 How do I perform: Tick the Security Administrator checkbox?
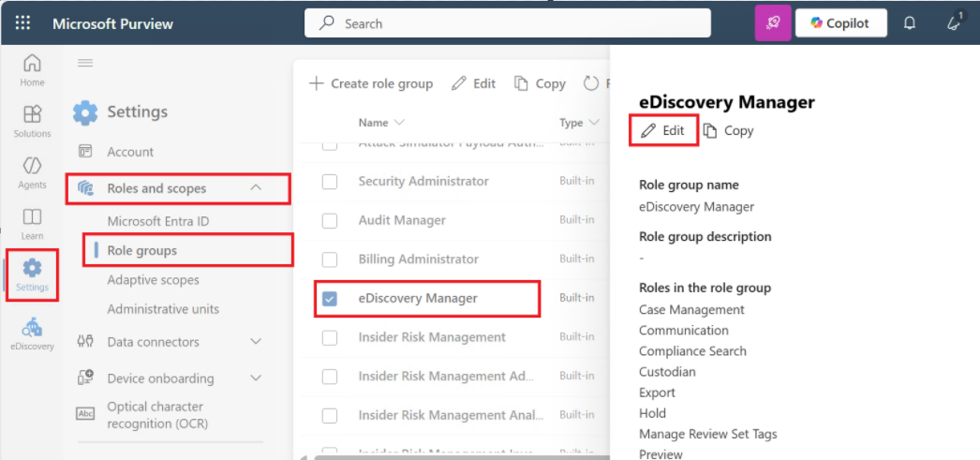[x=330, y=181]
